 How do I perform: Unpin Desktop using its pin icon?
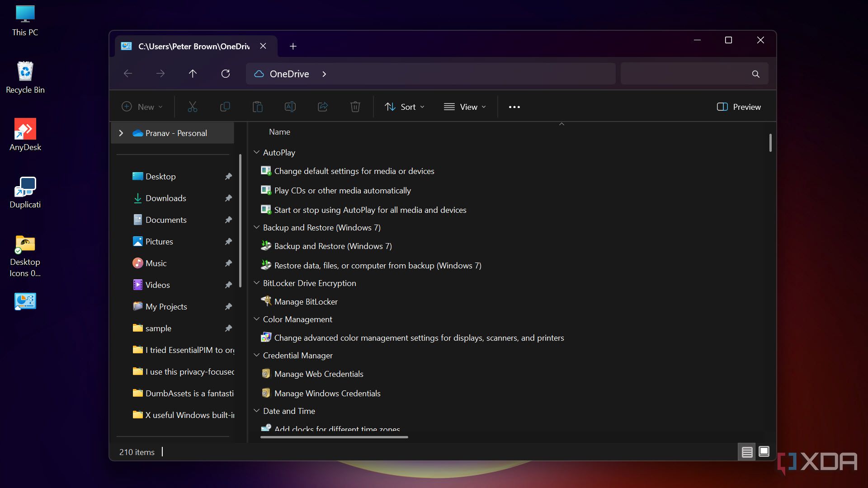[228, 177]
